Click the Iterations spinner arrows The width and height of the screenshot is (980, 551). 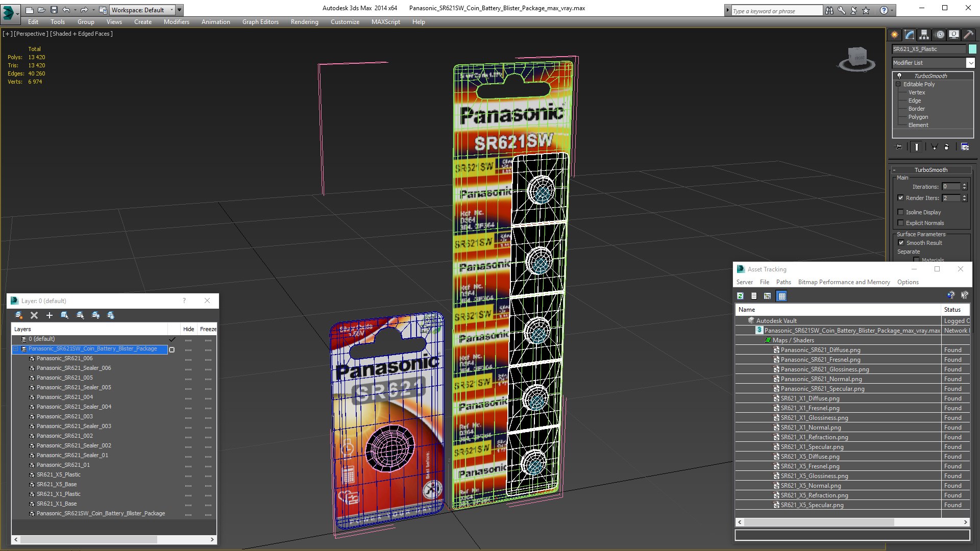click(964, 187)
